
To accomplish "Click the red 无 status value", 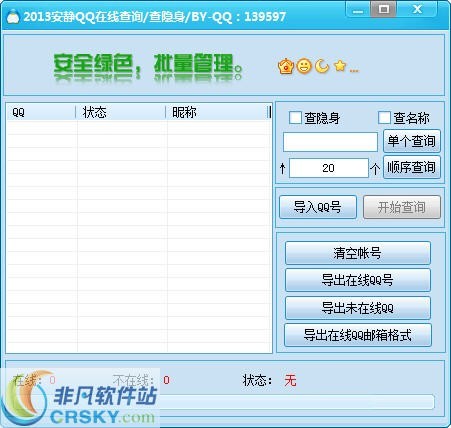I will tap(290, 380).
